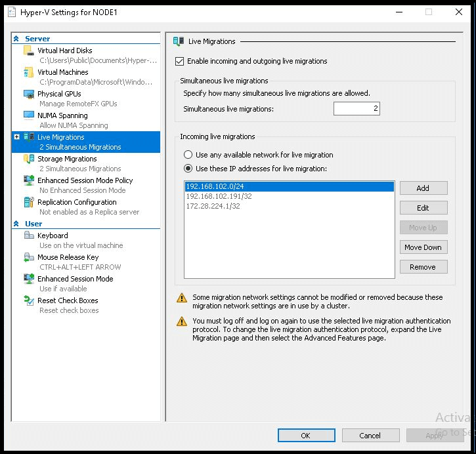Click the Mouse Release Key icon

28,257
